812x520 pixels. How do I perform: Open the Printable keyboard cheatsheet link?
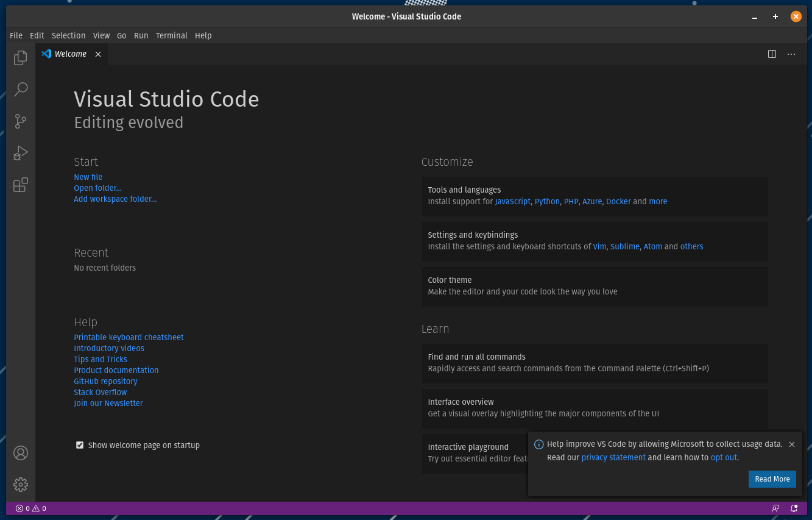(x=129, y=337)
